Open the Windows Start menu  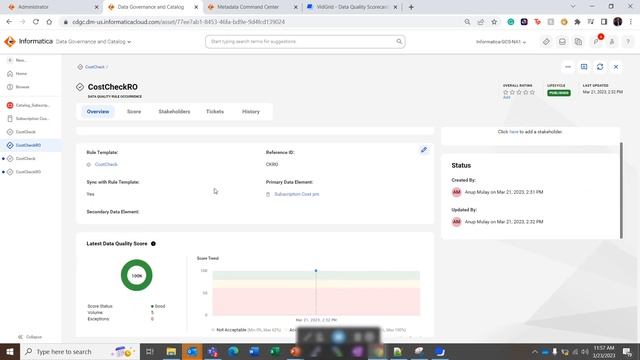[x=9, y=351]
